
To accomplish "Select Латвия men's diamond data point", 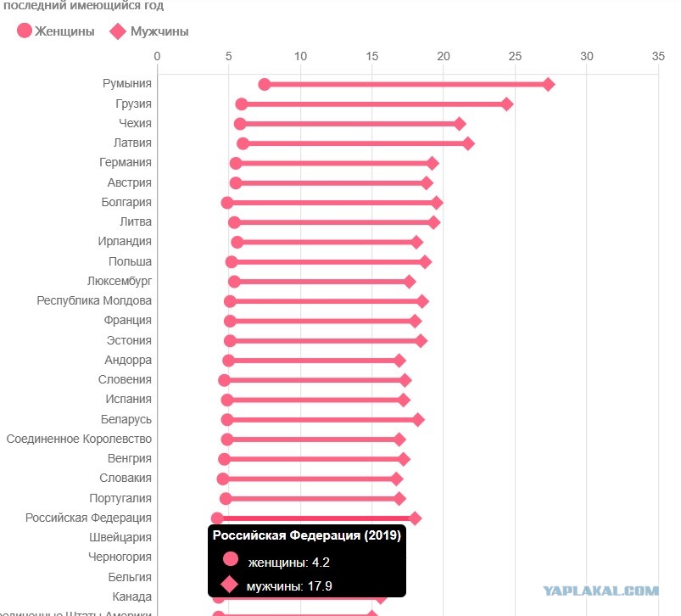I will (x=468, y=143).
